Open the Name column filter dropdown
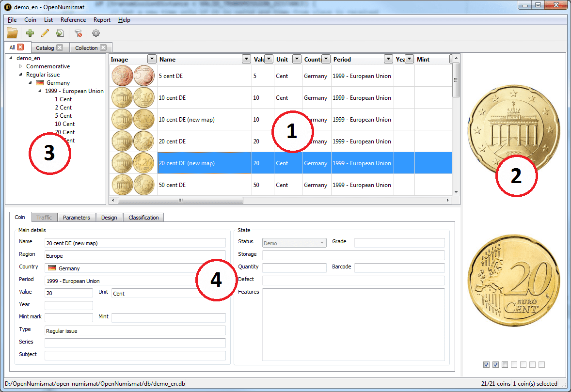 click(x=247, y=59)
